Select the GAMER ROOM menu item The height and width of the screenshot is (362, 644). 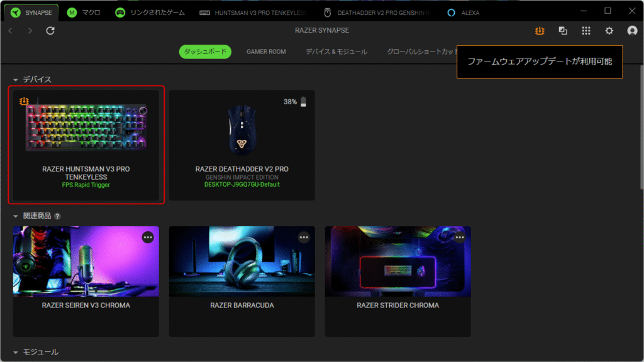[x=266, y=52]
